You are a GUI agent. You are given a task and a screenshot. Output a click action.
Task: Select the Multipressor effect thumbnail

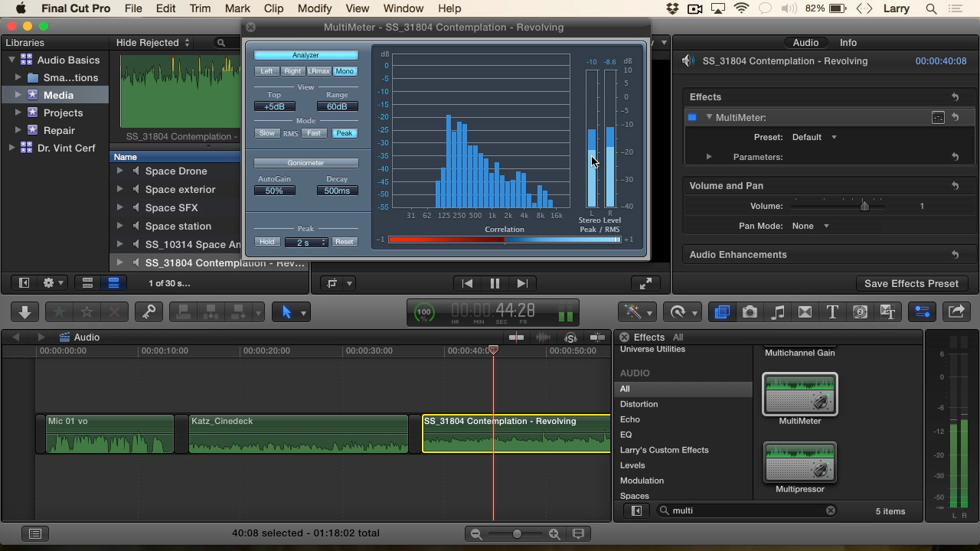(799, 462)
